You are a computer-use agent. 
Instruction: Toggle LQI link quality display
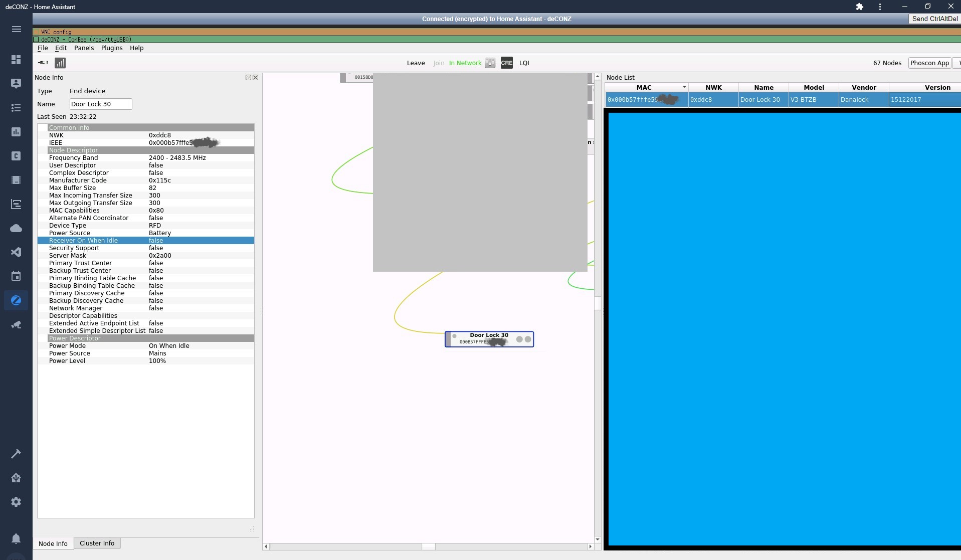(x=524, y=63)
